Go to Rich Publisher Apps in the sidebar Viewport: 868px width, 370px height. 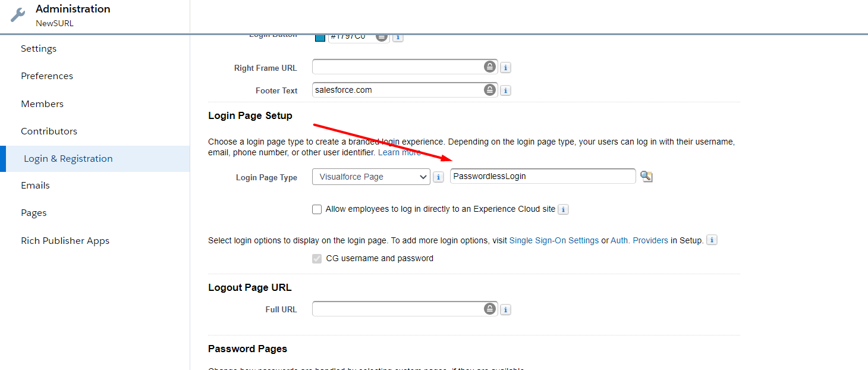tap(65, 241)
